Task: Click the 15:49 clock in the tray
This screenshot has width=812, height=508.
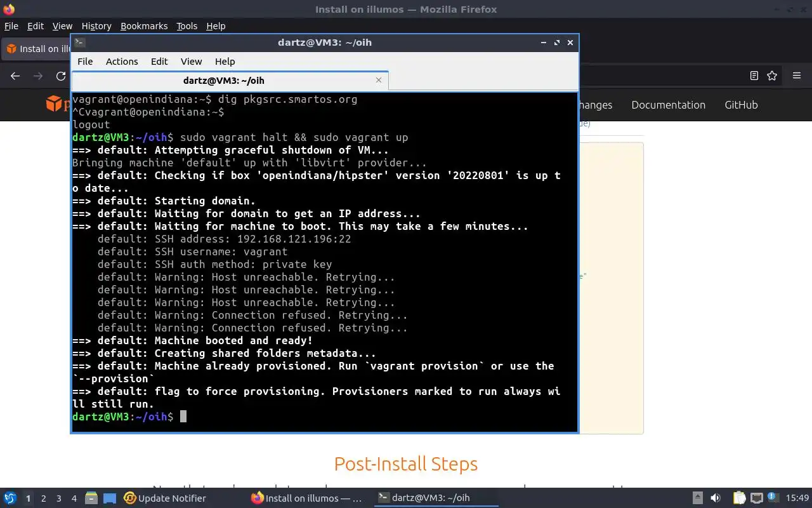Action: click(797, 498)
